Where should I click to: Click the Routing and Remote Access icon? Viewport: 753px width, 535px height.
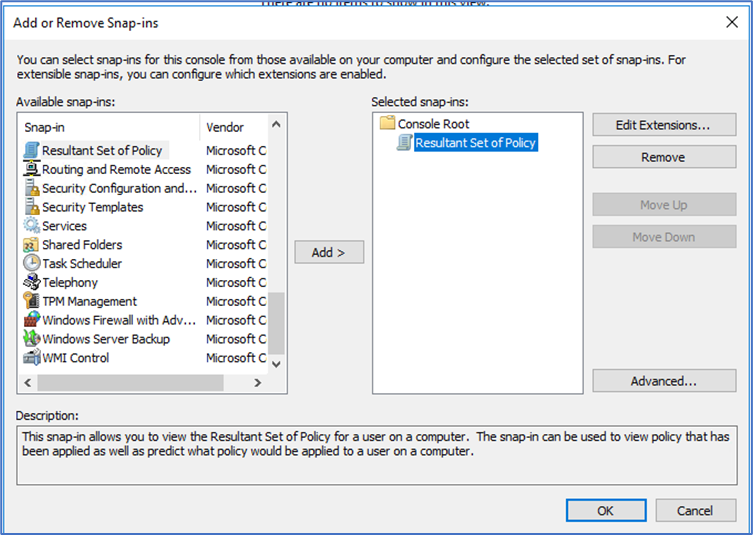pyautogui.click(x=31, y=170)
